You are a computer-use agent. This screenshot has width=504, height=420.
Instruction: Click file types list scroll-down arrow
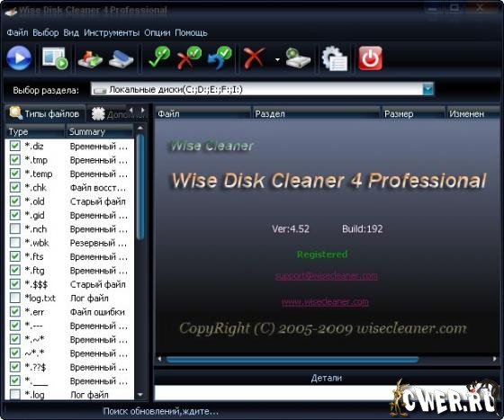[x=140, y=395]
